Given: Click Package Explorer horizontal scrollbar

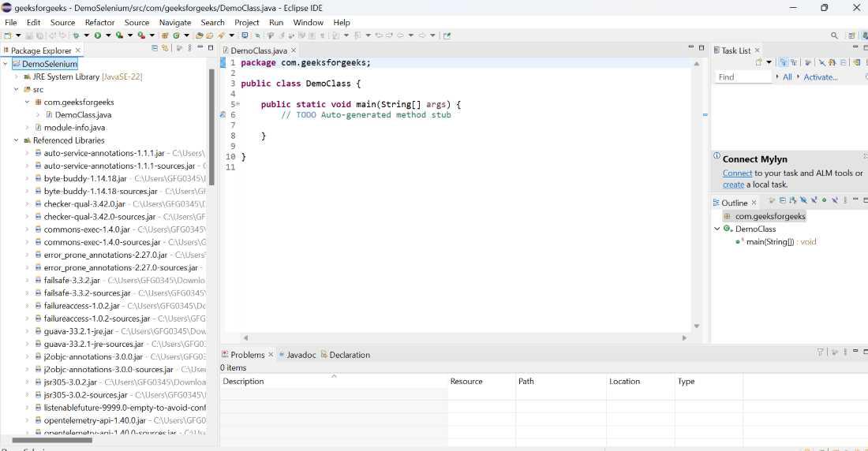Looking at the screenshot, I should click(52, 441).
